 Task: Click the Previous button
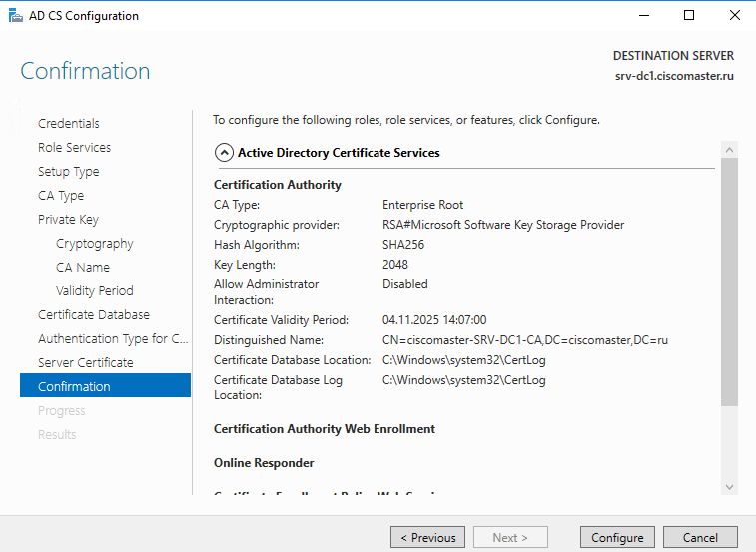(427, 537)
